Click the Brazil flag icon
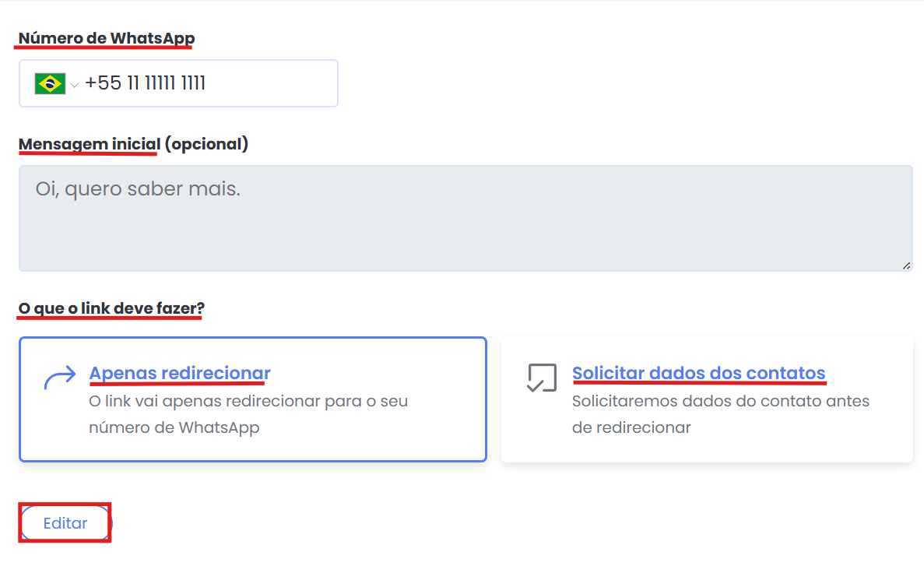This screenshot has height=566, width=924. point(50,83)
